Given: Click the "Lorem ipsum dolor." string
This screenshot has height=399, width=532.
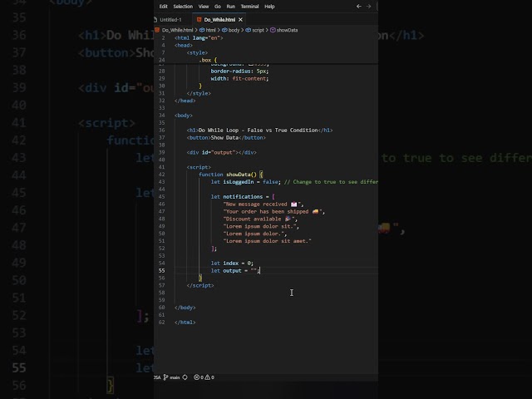Looking at the screenshot, I should click(x=254, y=234).
